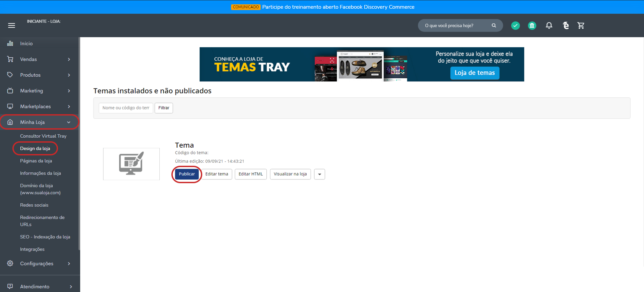Click the Loja de temas banner button
The image size is (644, 292).
[x=475, y=73]
